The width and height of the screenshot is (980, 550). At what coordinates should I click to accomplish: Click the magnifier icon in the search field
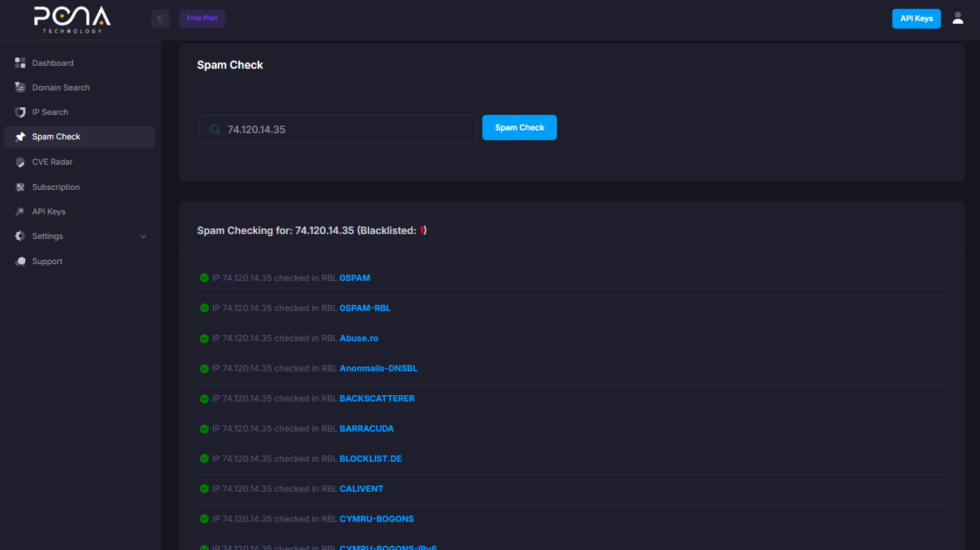[x=215, y=129]
